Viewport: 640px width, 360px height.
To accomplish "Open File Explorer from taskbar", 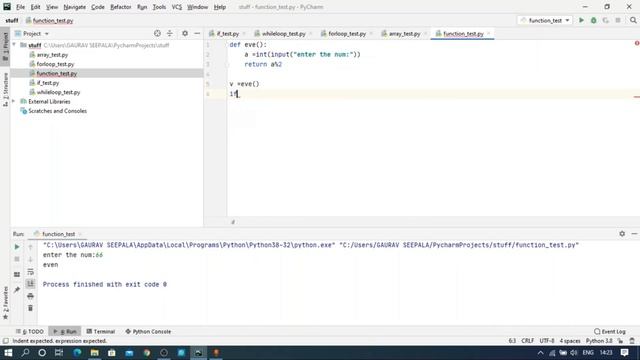I will 95,353.
